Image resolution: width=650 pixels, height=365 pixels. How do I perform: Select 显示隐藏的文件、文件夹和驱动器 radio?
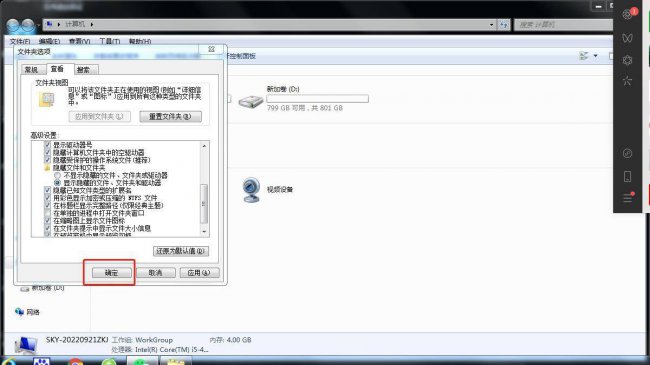[x=58, y=183]
